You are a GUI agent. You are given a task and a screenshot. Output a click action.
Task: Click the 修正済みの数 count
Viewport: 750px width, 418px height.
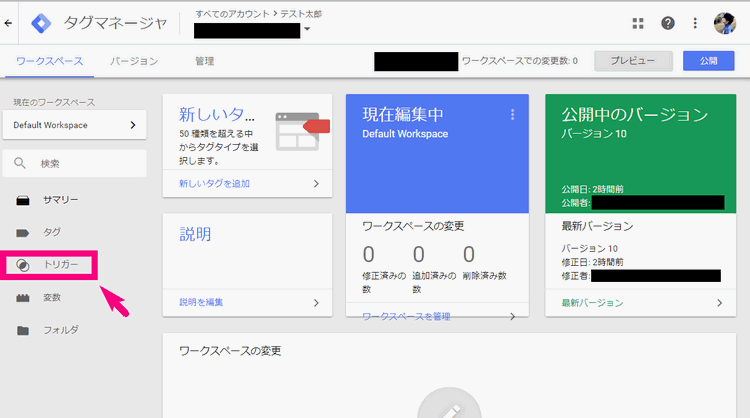[x=368, y=255]
